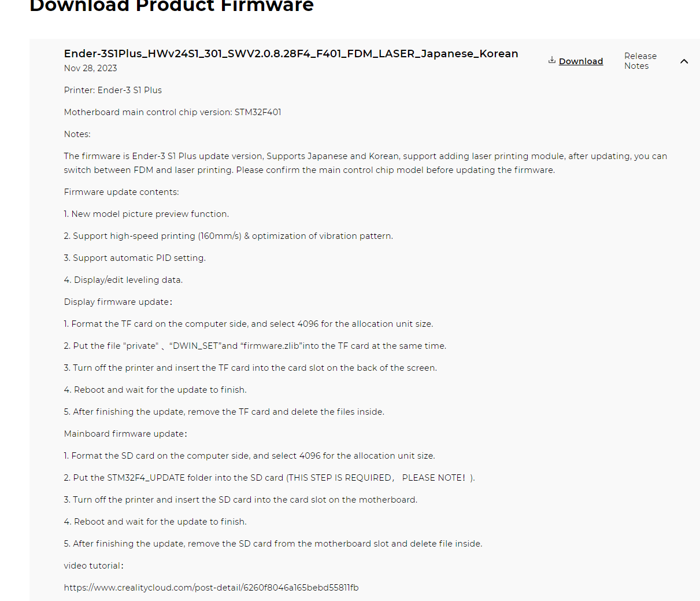Click the "Mainboard firmware update:" section label
Screen dimensions: 700x601
tap(125, 434)
